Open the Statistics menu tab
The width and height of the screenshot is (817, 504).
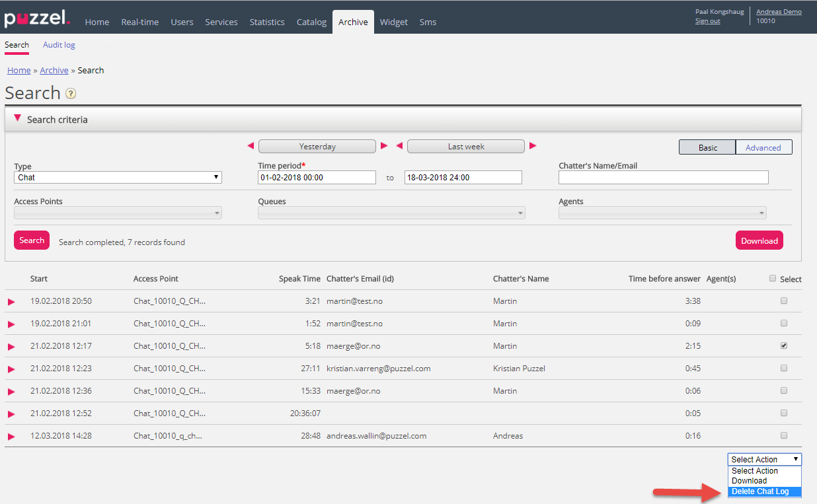pos(267,22)
